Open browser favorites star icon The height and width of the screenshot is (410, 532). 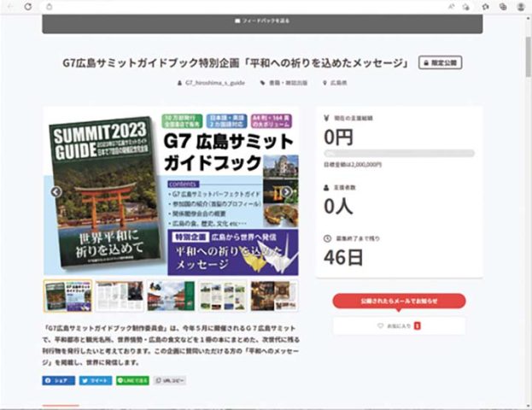pos(486,6)
